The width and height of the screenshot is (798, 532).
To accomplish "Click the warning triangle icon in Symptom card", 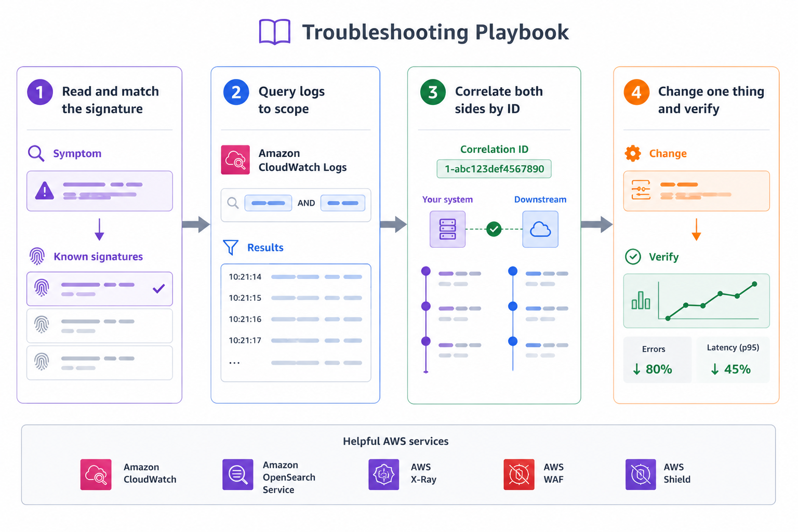I will click(45, 191).
